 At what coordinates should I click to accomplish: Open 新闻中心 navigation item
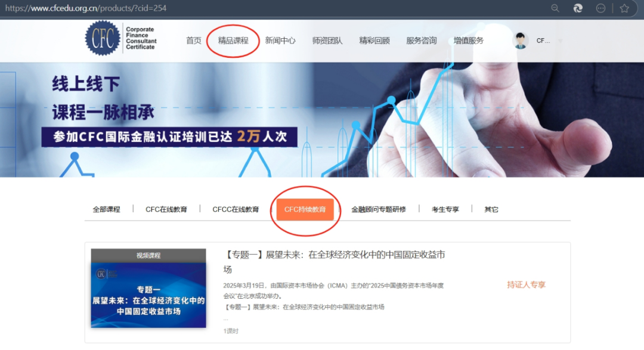[280, 41]
